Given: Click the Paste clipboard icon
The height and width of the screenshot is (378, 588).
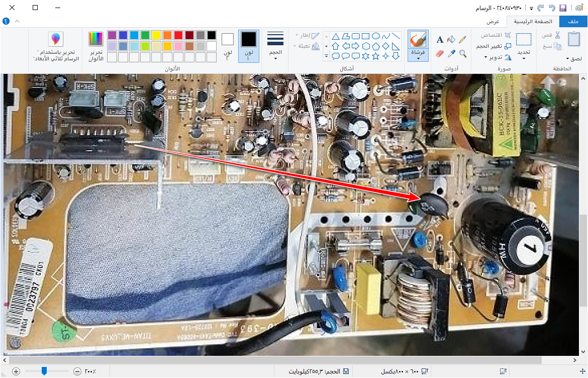Looking at the screenshot, I should pyautogui.click(x=574, y=39).
